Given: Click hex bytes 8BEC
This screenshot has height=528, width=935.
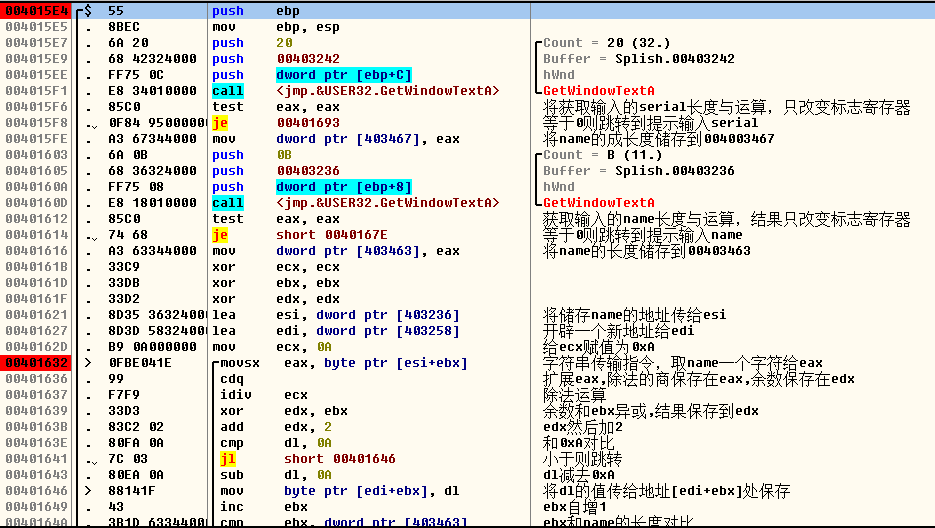Looking at the screenshot, I should coord(124,27).
